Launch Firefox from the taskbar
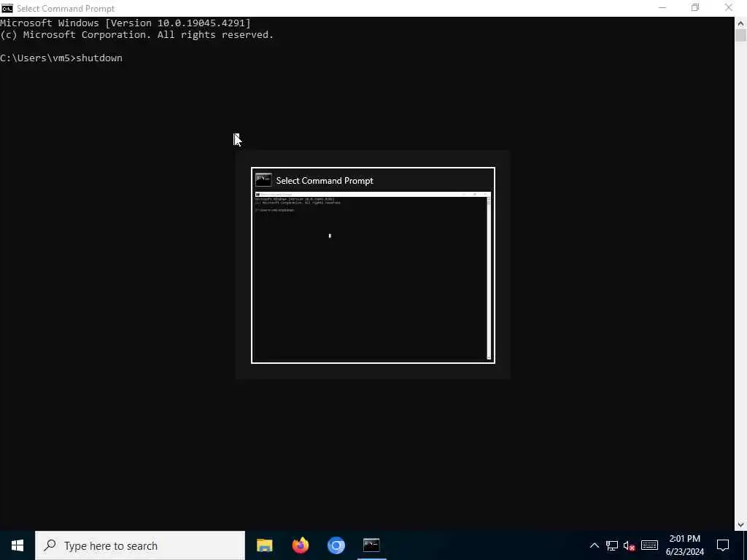The height and width of the screenshot is (560, 747). coord(300,545)
